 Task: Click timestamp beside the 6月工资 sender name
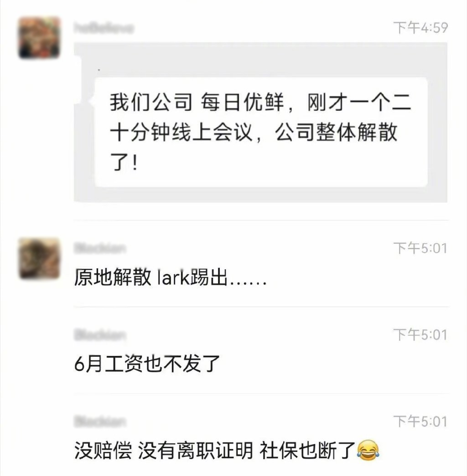click(x=420, y=335)
